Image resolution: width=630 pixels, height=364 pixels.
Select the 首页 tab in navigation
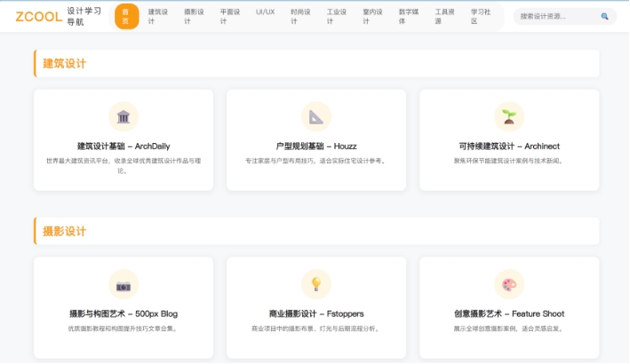tap(126, 16)
